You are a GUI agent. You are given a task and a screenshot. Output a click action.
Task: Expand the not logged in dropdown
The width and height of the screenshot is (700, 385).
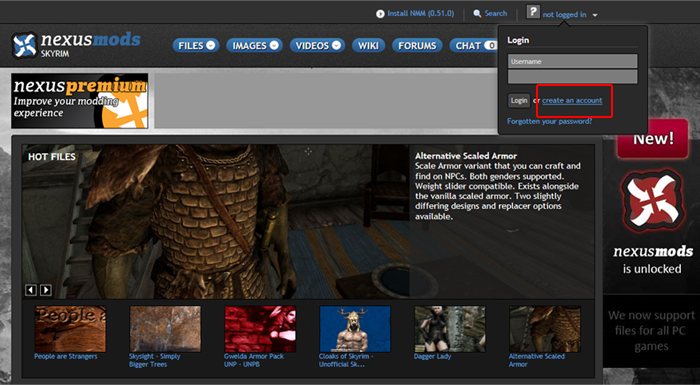(595, 15)
